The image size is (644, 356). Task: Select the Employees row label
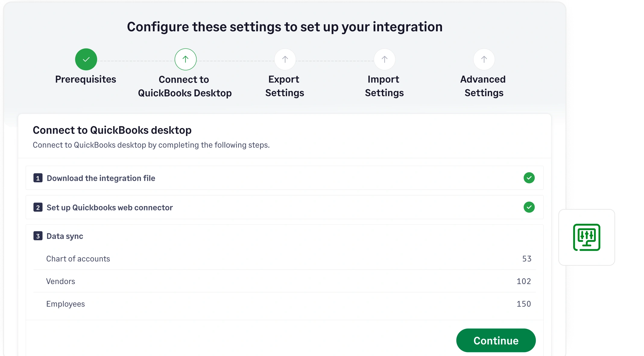[x=65, y=304]
